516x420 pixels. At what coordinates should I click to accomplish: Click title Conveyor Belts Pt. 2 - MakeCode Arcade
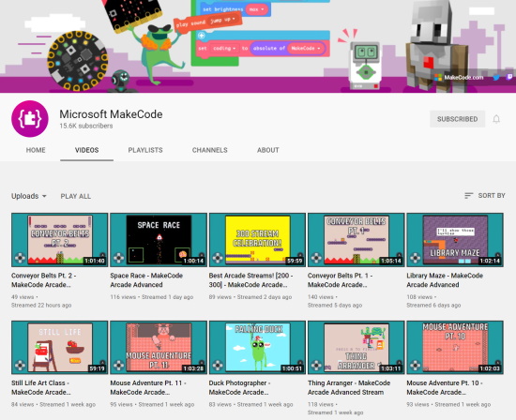44,280
